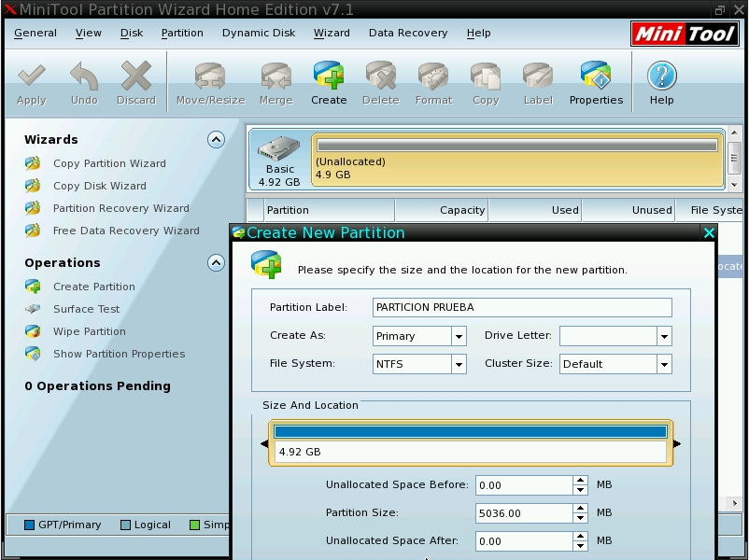Click the Partition Label input field

[521, 307]
